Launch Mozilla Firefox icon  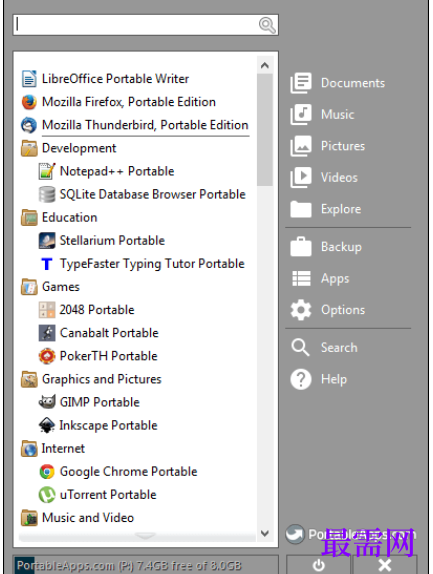click(x=29, y=102)
